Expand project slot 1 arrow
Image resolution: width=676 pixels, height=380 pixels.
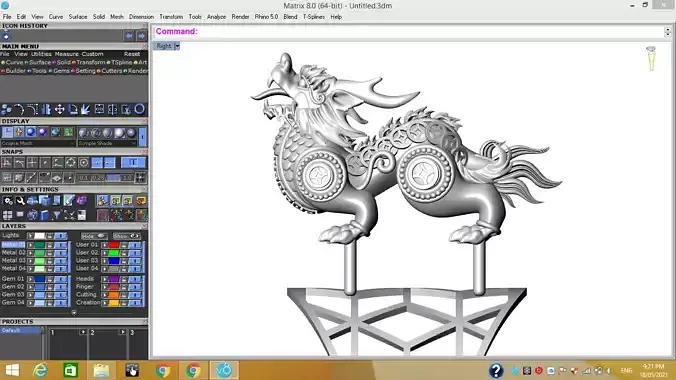click(83, 332)
